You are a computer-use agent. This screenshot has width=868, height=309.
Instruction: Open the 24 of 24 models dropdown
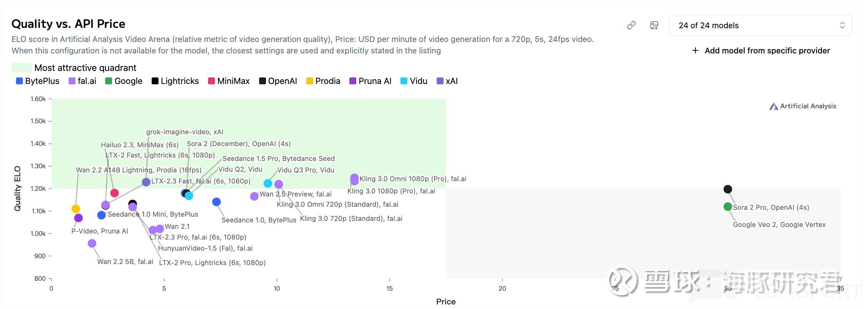click(760, 25)
